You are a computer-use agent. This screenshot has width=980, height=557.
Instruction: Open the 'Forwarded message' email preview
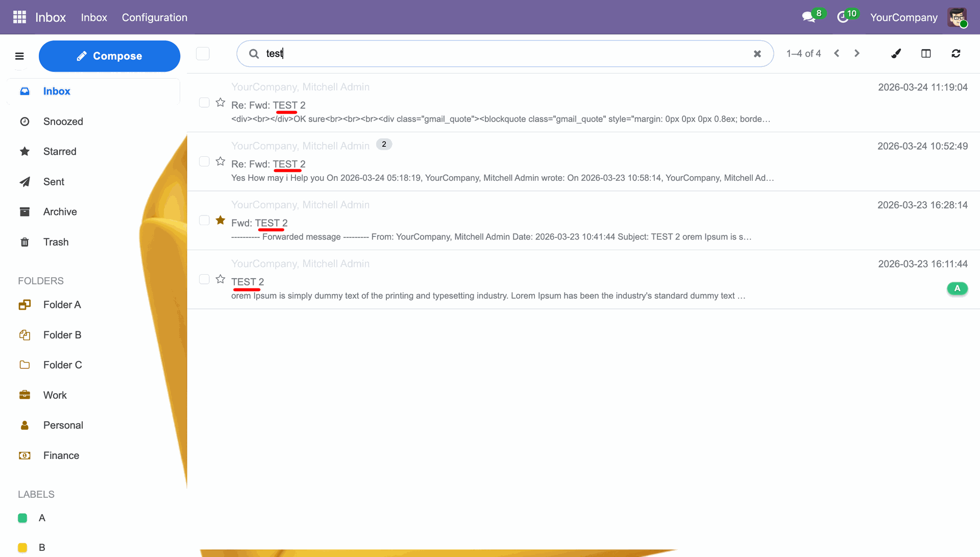(x=583, y=221)
